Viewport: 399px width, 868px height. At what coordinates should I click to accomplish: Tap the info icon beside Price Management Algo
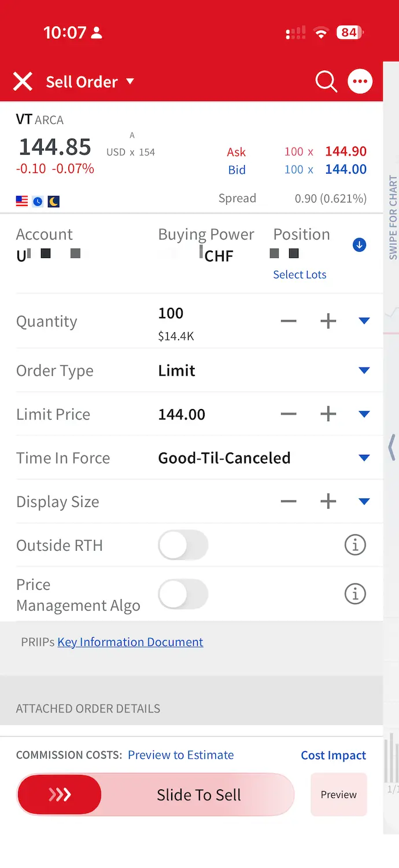(355, 594)
